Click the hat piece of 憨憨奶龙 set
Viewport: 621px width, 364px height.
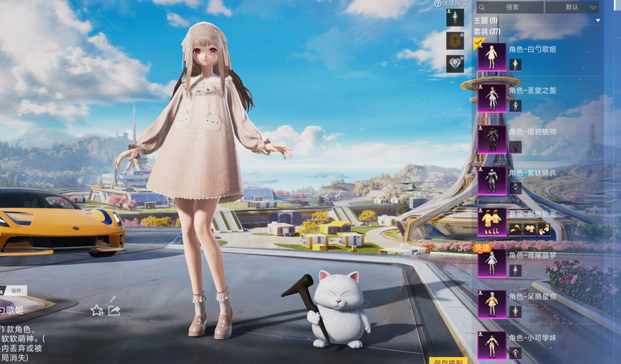(x=515, y=230)
